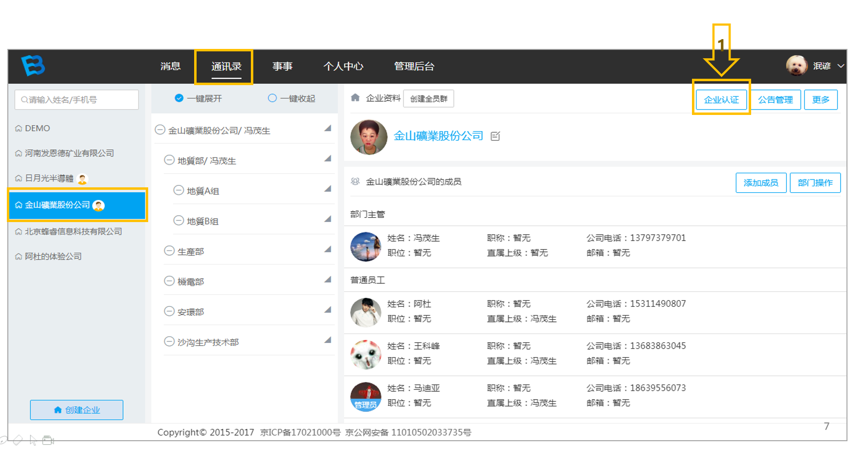Collapse the 地質部/ 冯茂生 tree node
The width and height of the screenshot is (868, 450).
169,160
